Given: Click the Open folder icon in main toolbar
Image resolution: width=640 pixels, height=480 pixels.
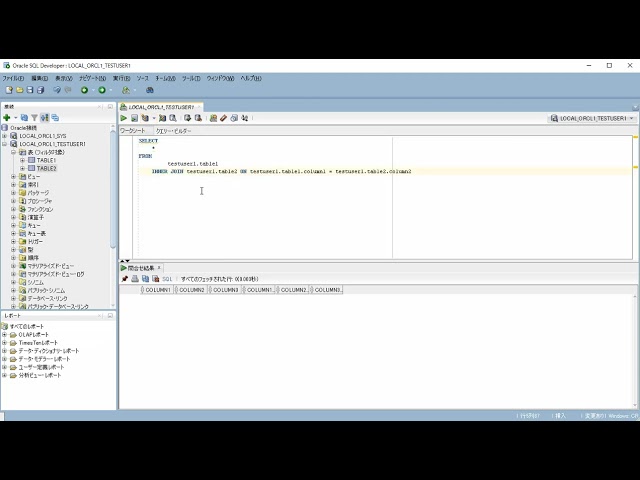Looking at the screenshot, I should click(x=20, y=90).
